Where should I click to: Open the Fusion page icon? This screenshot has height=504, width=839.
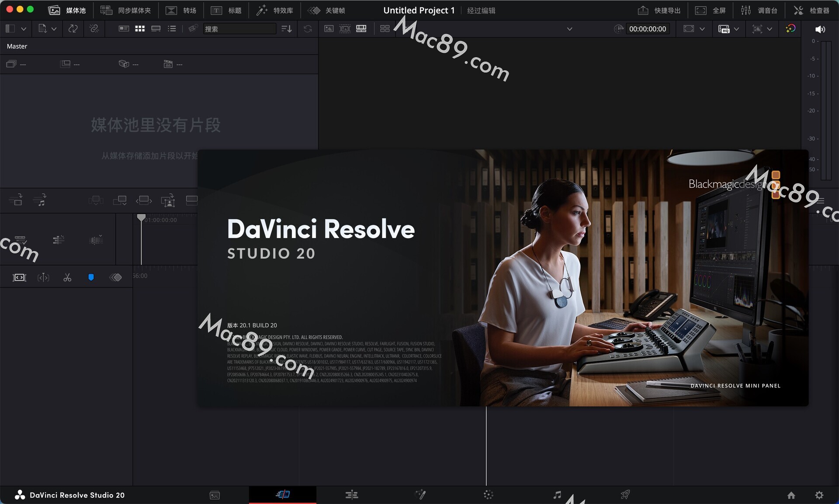click(420, 494)
